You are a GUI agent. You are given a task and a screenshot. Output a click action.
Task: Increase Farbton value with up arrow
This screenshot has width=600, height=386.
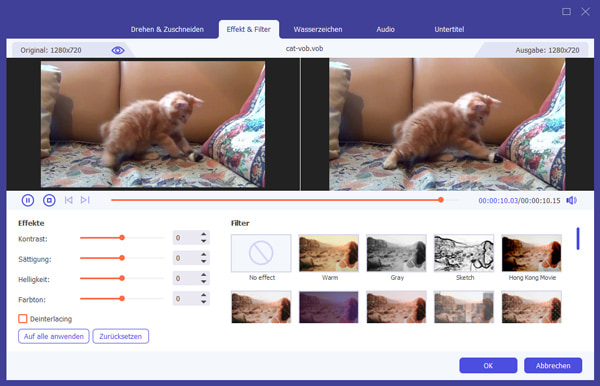pos(204,295)
